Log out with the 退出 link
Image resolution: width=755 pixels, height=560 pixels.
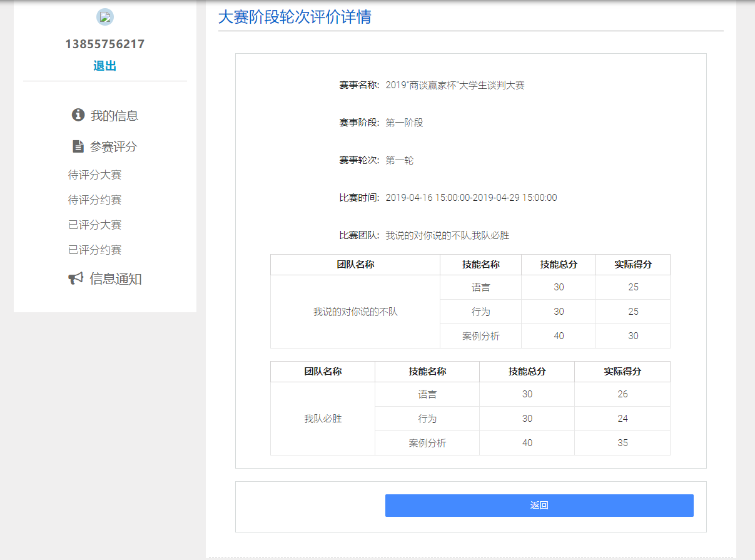coord(105,66)
